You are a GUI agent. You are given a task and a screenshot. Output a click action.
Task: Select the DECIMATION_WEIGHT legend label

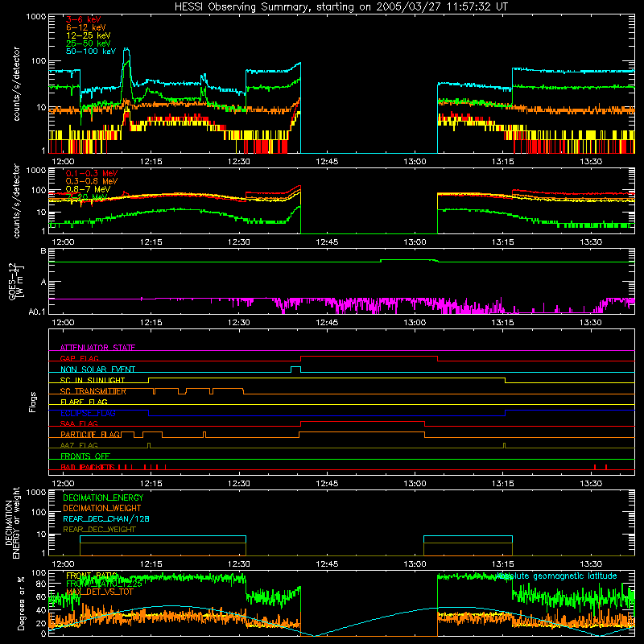102,508
